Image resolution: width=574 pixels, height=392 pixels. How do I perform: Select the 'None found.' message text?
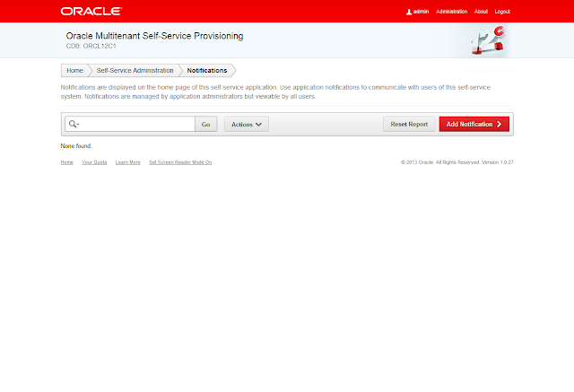(x=76, y=145)
